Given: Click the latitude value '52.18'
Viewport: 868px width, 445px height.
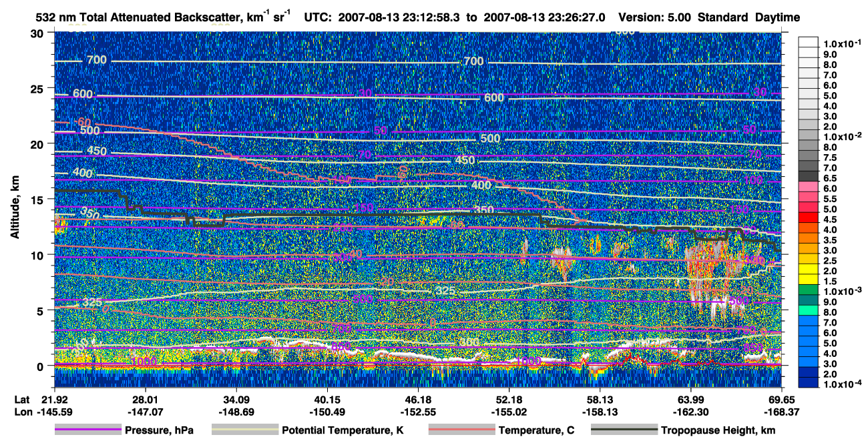Looking at the screenshot, I should pyautogui.click(x=509, y=399).
